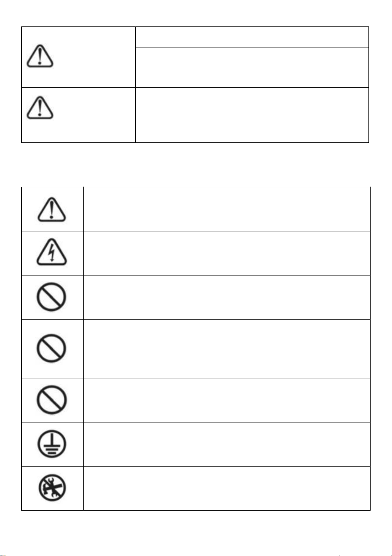Click the empty cell right of the tallest-row prohibition circle
This screenshot has width=392, height=556.
(x=227, y=349)
